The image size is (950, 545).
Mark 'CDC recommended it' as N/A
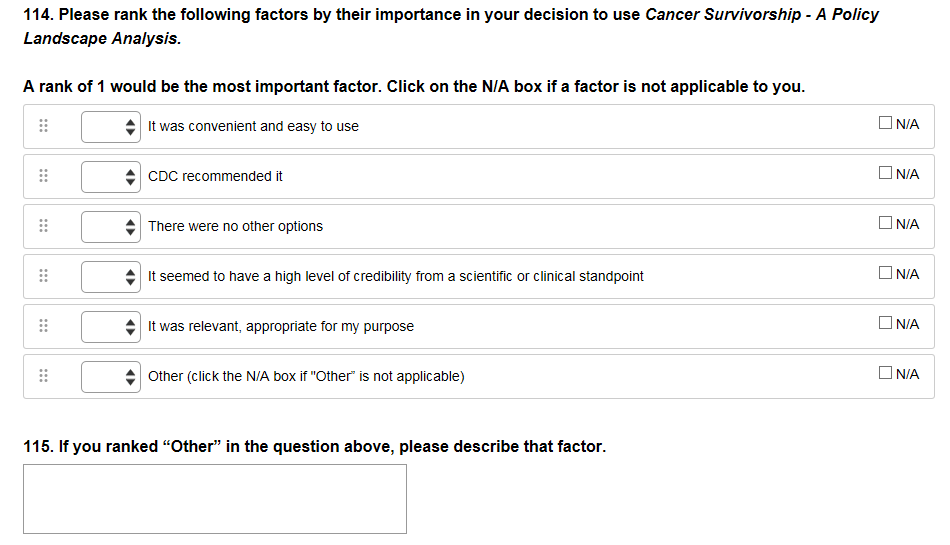point(885,174)
